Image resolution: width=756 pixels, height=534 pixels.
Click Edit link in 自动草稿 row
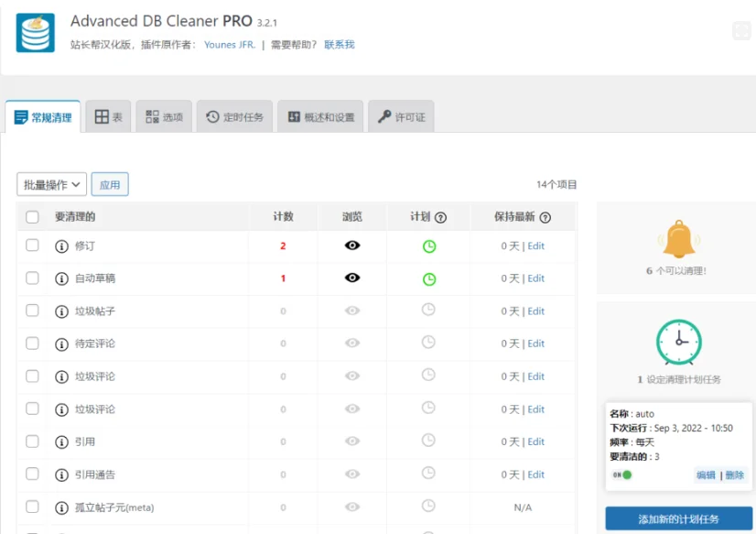535,278
